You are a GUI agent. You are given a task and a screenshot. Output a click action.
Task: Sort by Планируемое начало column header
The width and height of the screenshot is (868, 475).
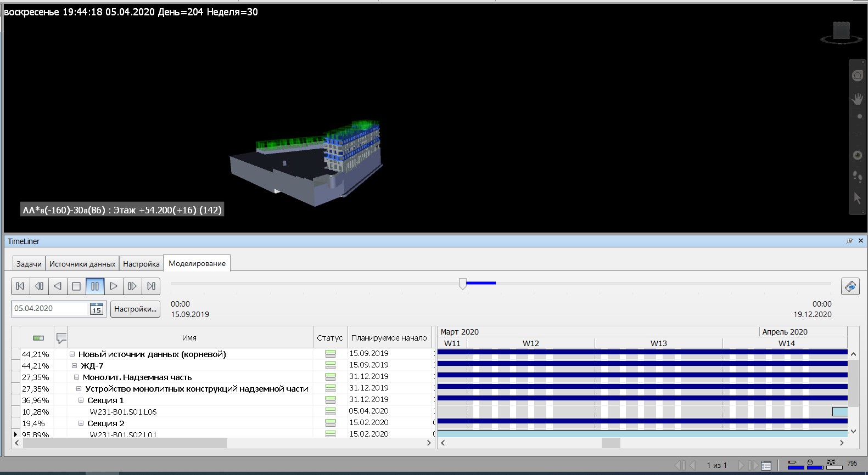[389, 338]
